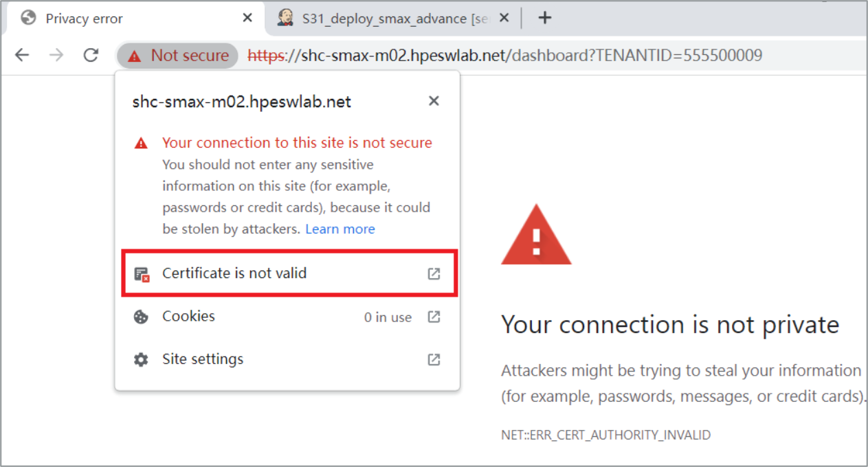
Task: Click the URL address bar text
Action: (x=522, y=56)
